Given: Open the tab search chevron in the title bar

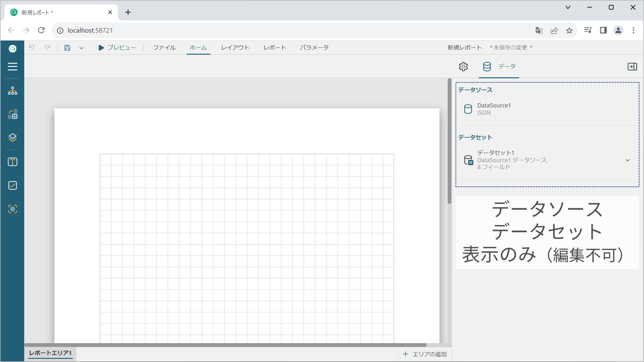Looking at the screenshot, I should pyautogui.click(x=568, y=7).
